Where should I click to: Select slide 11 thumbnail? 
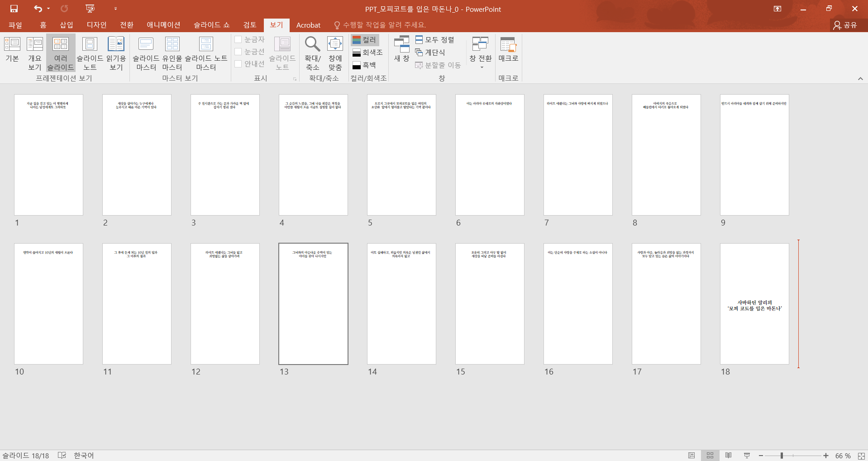137,304
